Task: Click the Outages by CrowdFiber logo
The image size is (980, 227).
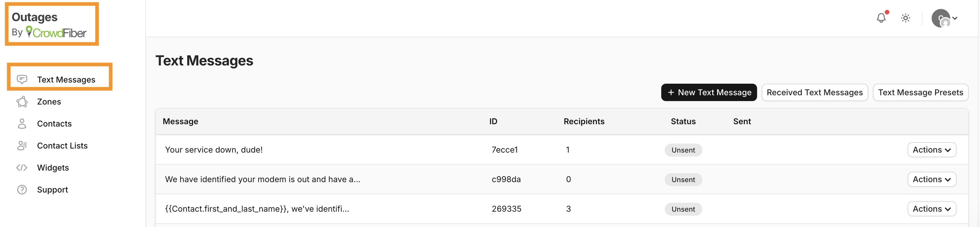Action: [x=50, y=25]
